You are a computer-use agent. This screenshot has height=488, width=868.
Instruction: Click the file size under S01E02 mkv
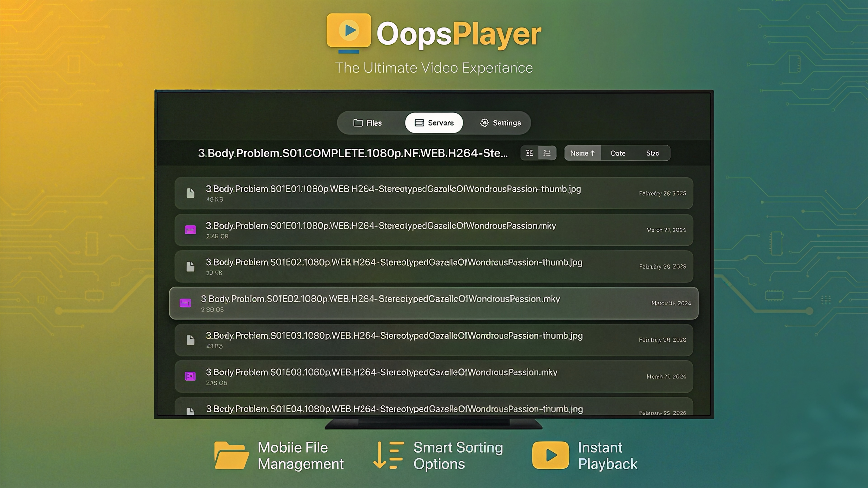(x=212, y=310)
